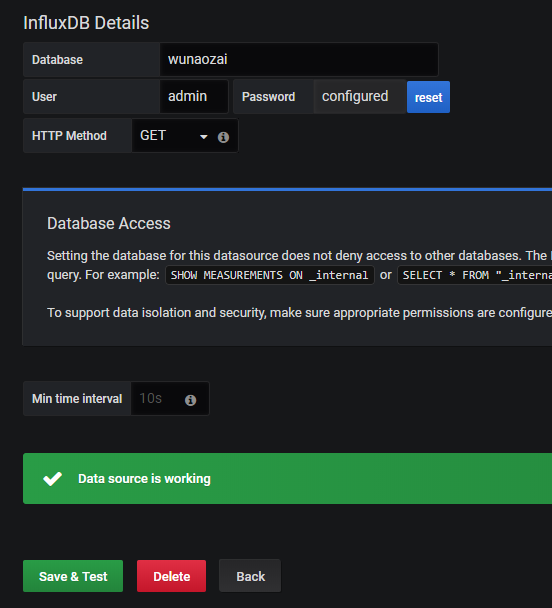The height and width of the screenshot is (608, 552).
Task: Click the Database Access heading
Action: pos(109,224)
